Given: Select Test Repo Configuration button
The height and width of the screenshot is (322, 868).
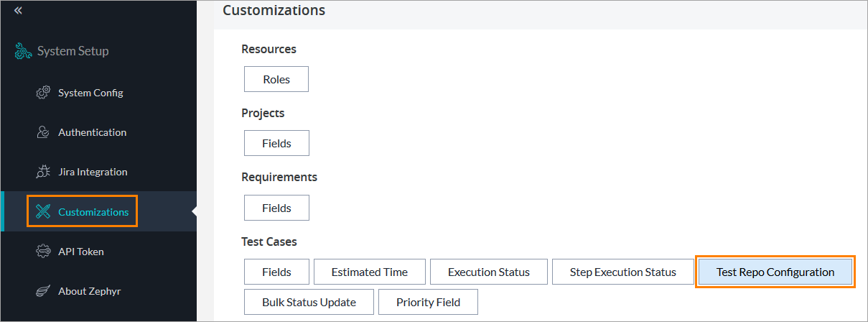Looking at the screenshot, I should (775, 272).
